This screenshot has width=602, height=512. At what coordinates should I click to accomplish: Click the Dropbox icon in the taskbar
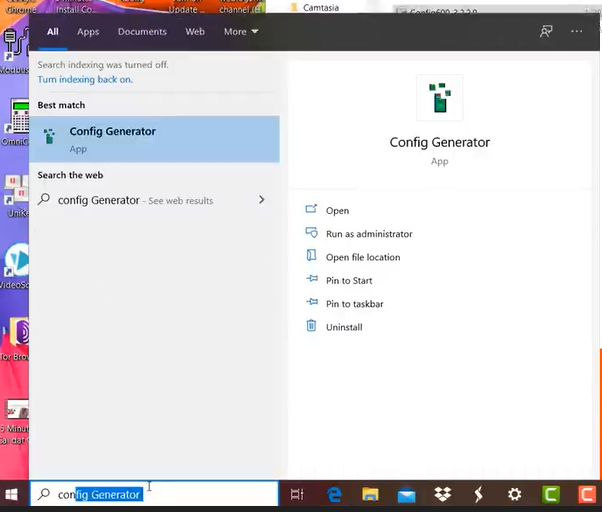pos(442,494)
